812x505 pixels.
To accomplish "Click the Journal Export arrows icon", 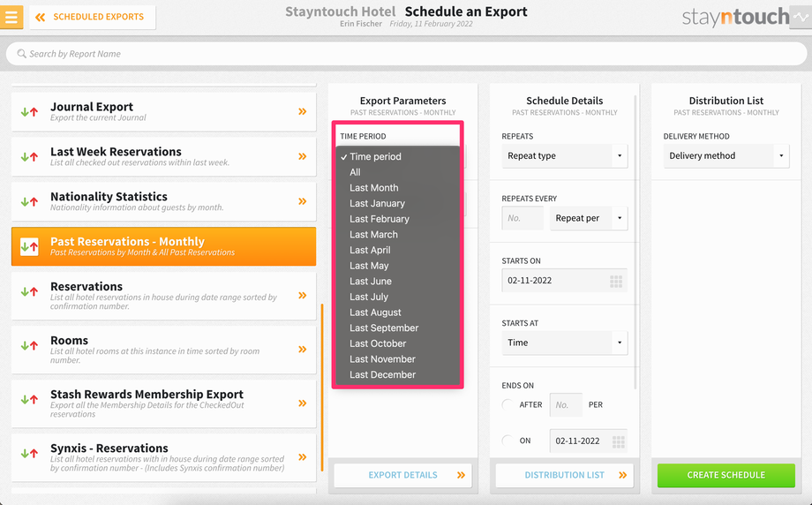I will tap(29, 111).
